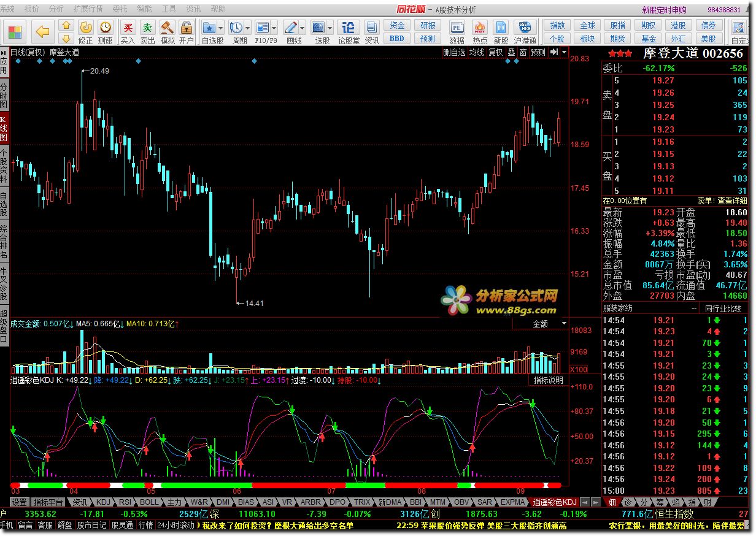Image resolution: width=756 pixels, height=536 pixels.
Task: Click the 新股定时申购 link
Action: click(664, 10)
